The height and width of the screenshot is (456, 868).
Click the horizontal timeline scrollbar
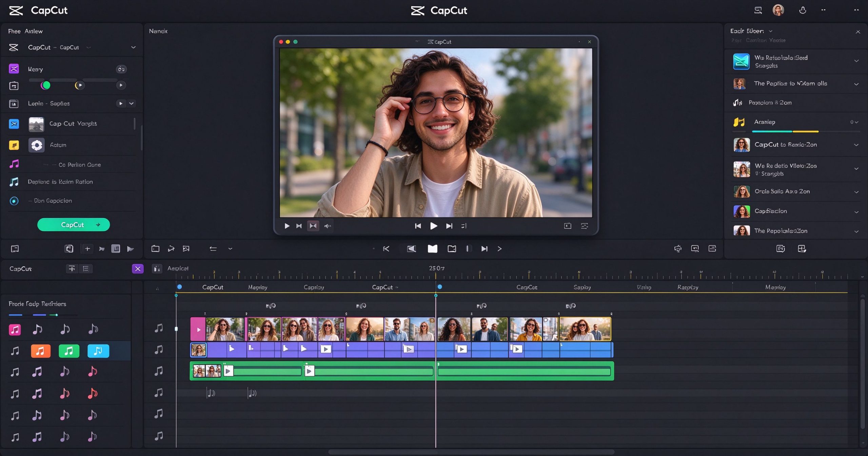pyautogui.click(x=471, y=452)
